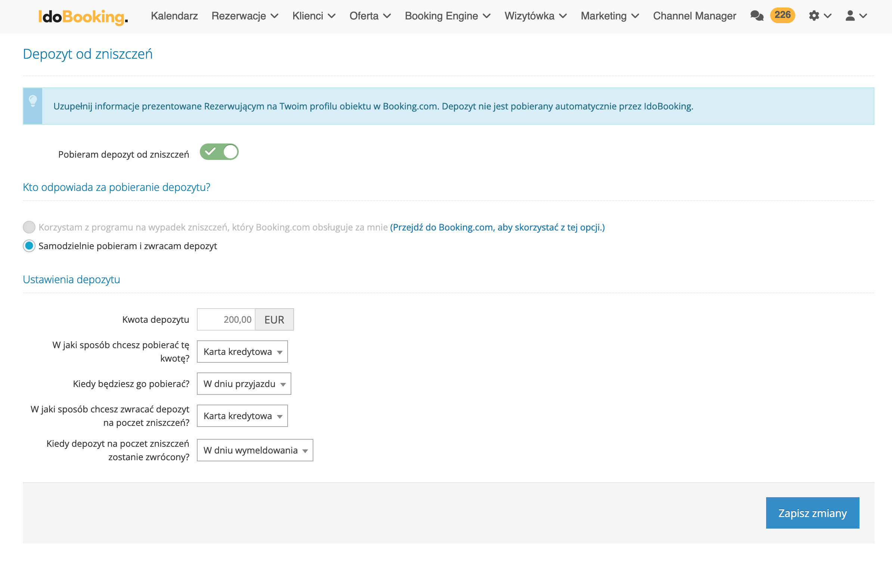Open W dniu wymeldowania dropdown
The width and height of the screenshot is (892, 588).
coord(255,451)
